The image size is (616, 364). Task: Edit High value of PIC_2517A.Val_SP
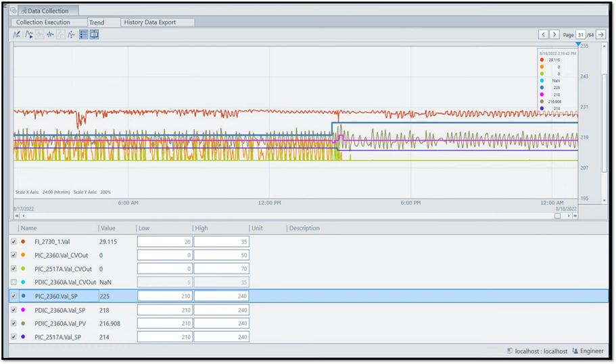click(x=222, y=336)
